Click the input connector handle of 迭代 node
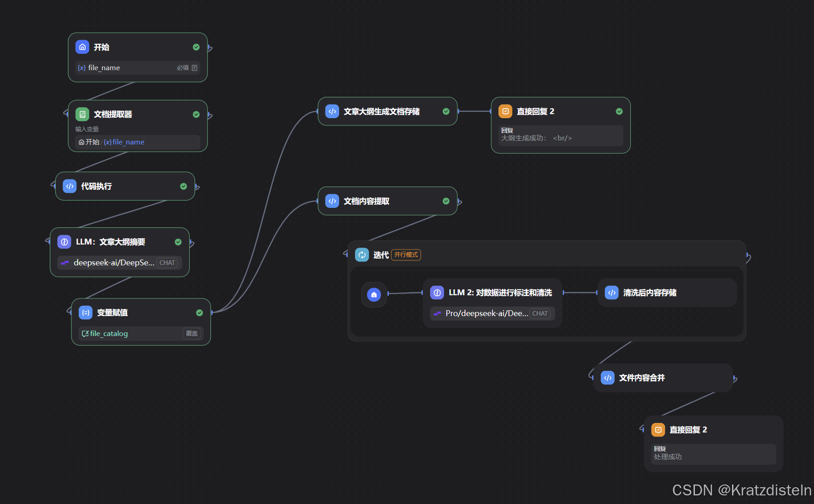814x504 pixels. [346, 254]
